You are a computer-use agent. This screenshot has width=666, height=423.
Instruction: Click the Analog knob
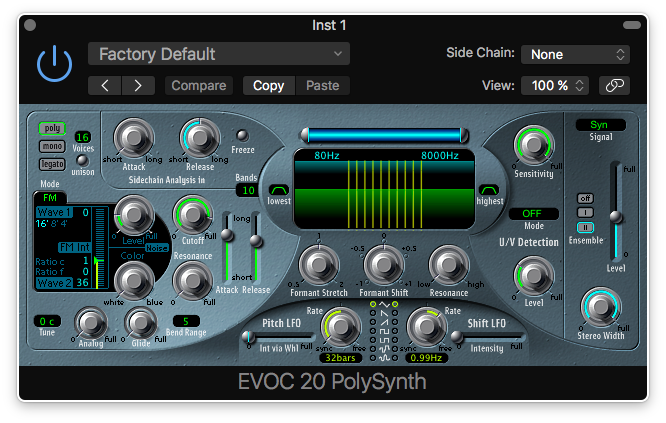pos(90,323)
